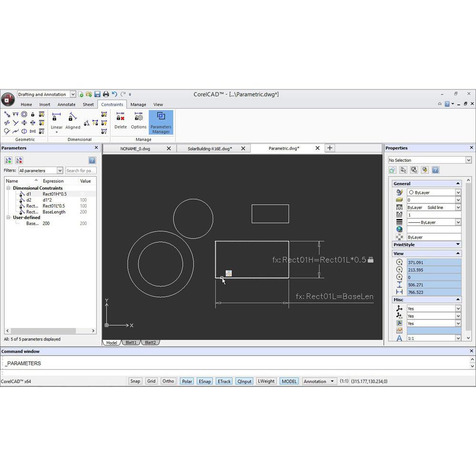476x476 pixels.
Task: Switch to the Annotate ribbon tab
Action: 67,105
